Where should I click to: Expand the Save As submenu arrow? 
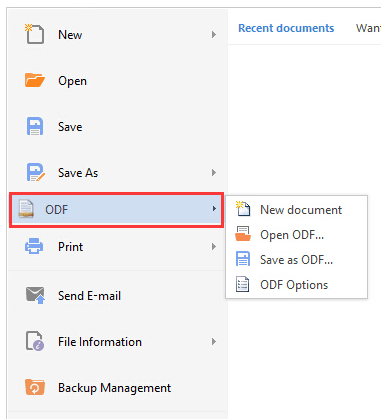(x=214, y=172)
